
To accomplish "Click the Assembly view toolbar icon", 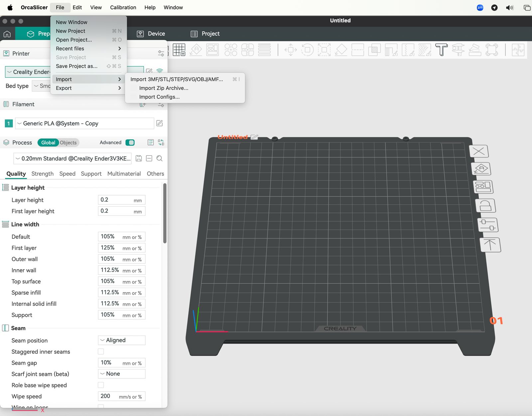I will pos(518,50).
